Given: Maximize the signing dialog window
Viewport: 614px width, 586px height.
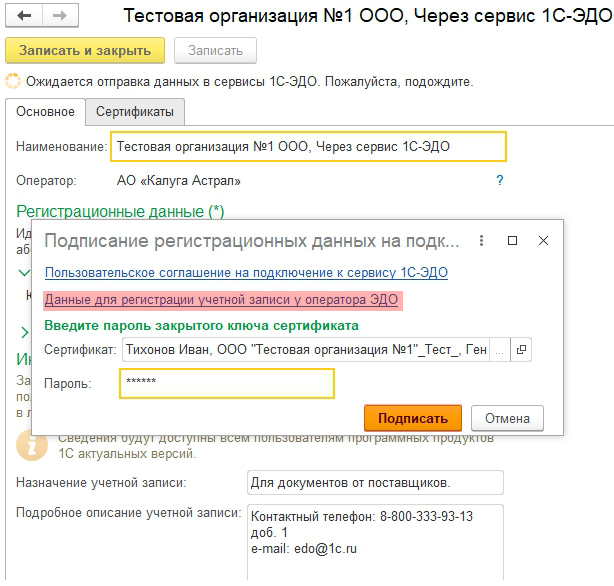Looking at the screenshot, I should click(x=512, y=241).
